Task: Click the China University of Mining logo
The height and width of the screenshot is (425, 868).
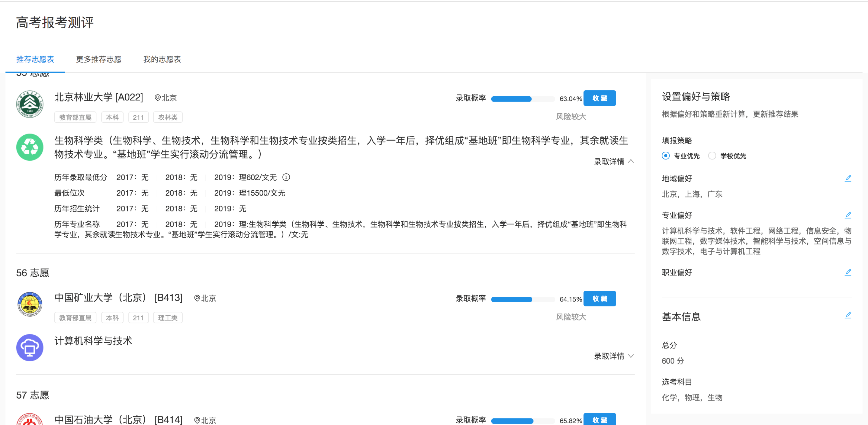Action: pyautogui.click(x=30, y=304)
